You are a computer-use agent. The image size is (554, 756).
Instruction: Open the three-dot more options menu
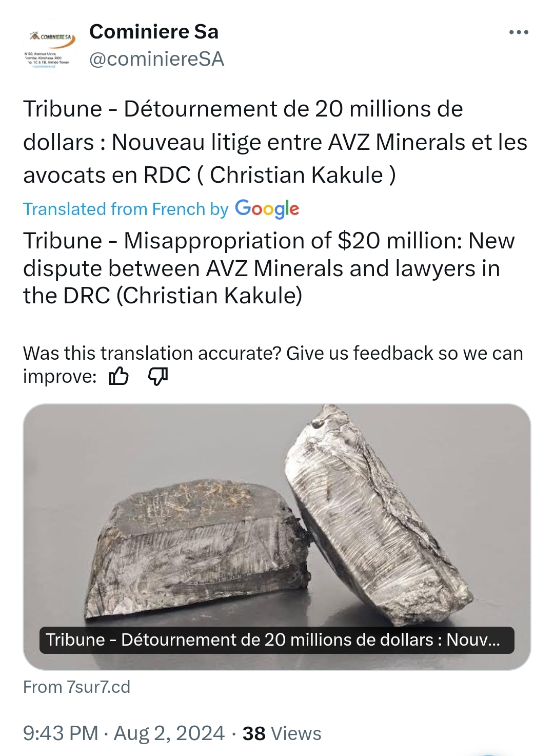pos(518,32)
